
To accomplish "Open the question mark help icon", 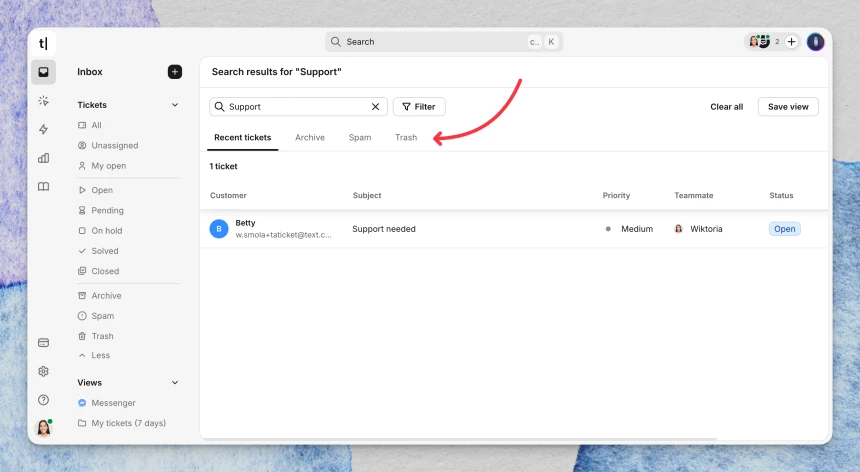I will [43, 400].
